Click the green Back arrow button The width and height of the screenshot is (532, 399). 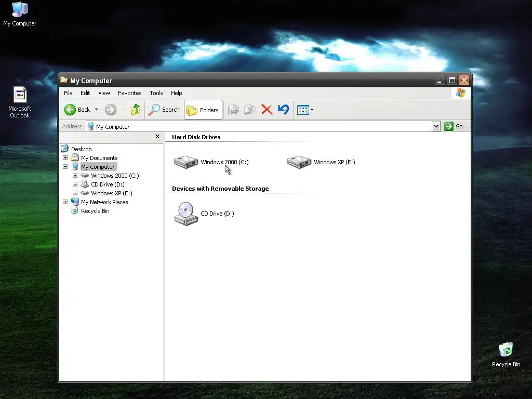click(70, 110)
